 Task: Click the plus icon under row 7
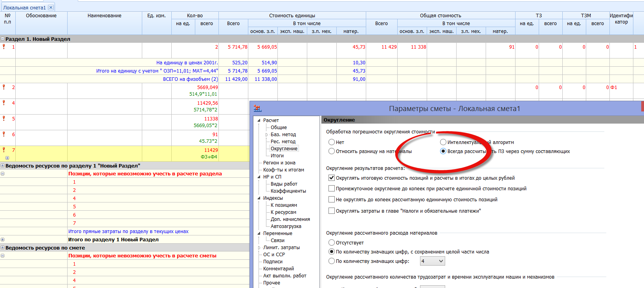tap(7, 158)
